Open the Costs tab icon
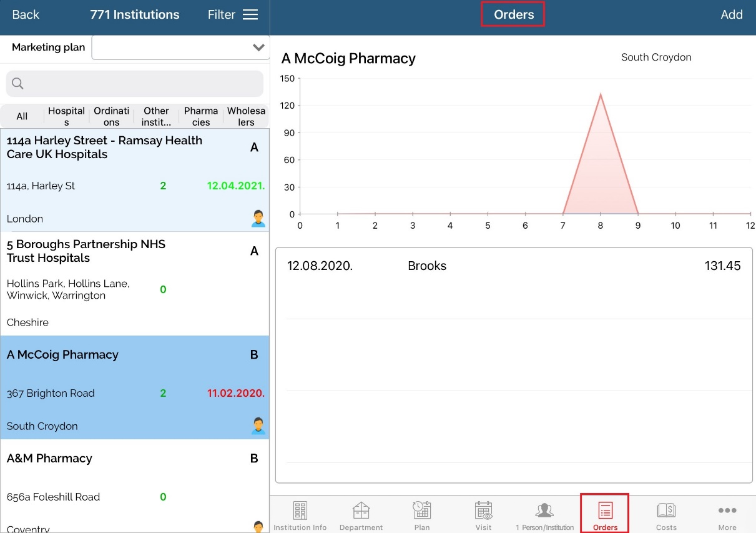 point(666,511)
